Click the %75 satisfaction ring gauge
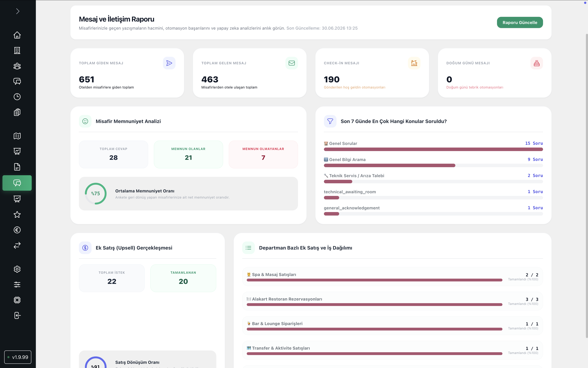 point(96,193)
